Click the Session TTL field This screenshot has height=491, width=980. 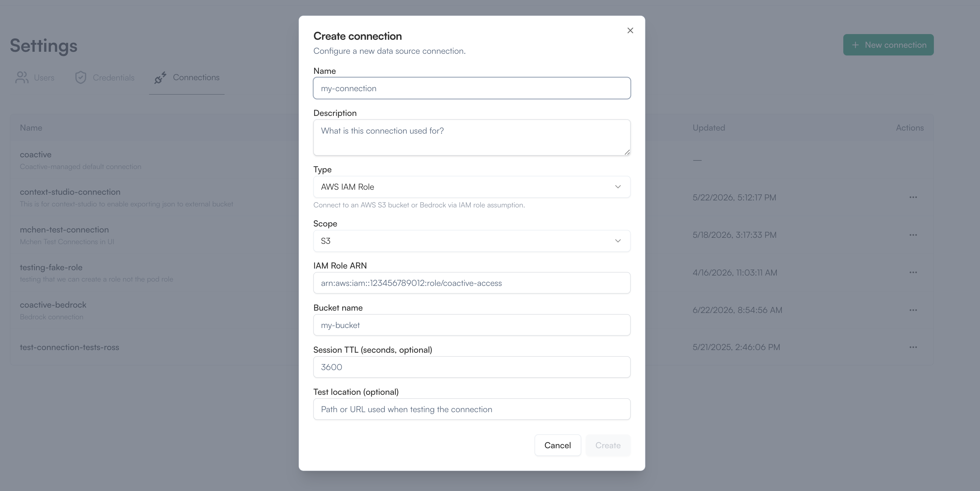pos(472,367)
